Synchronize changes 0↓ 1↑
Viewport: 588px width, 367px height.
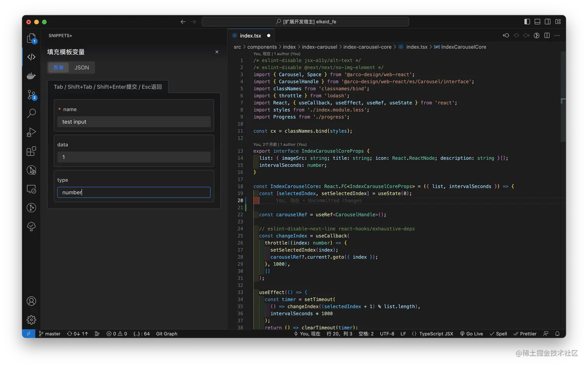tap(77, 334)
